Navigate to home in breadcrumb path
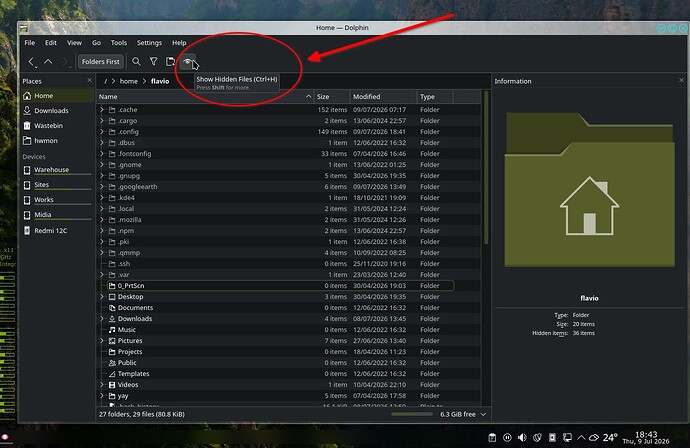Screen dimensions: 690x448 click(x=128, y=81)
